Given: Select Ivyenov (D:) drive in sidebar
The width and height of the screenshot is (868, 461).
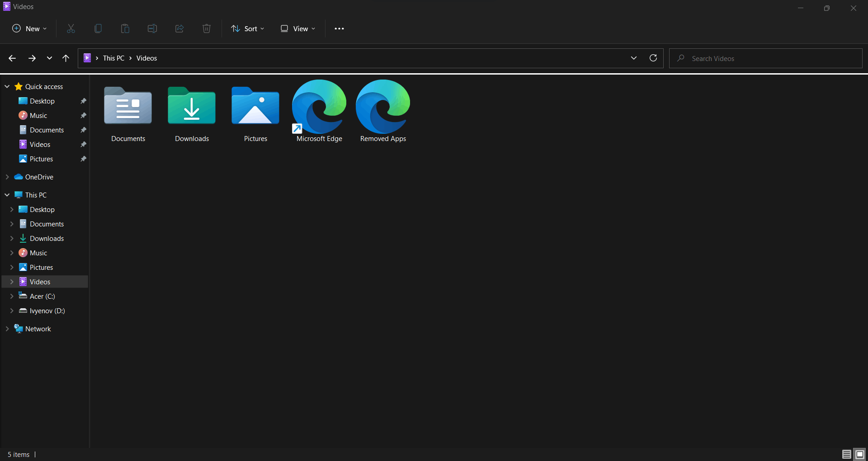Looking at the screenshot, I should [47, 310].
